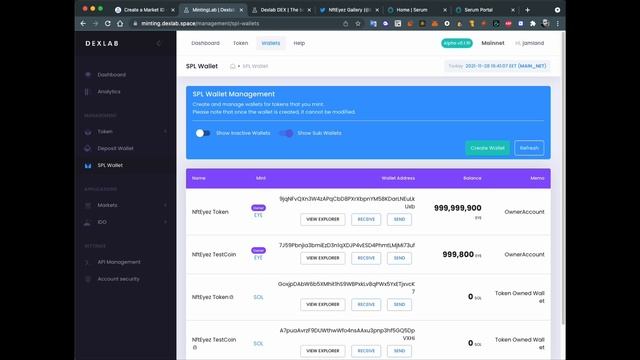Click RECEIVE for the 999,800 balance wallet
The width and height of the screenshot is (640, 360).
(x=366, y=258)
